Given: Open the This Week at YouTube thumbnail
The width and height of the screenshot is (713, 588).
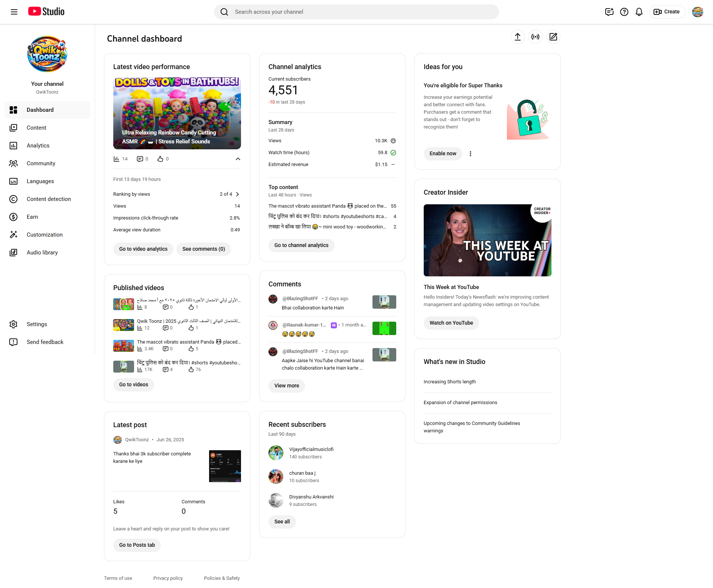Looking at the screenshot, I should coord(487,240).
